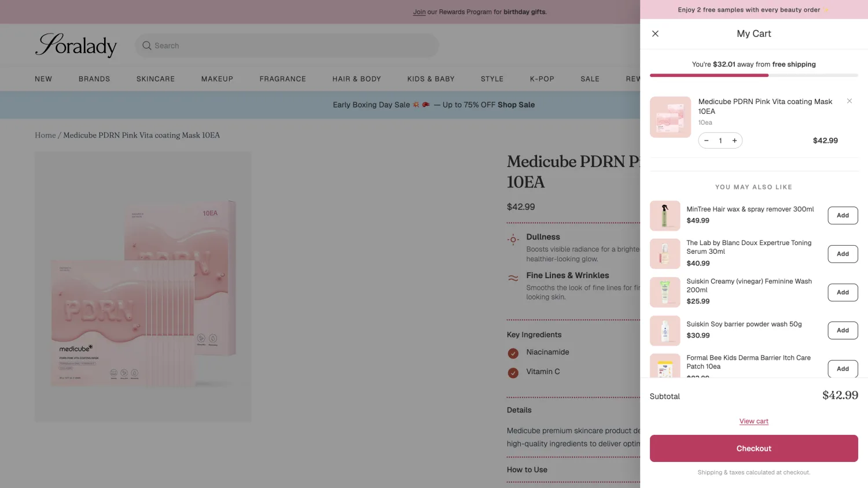Open Formal Bee Kids Patch thumbnail
Image resolution: width=868 pixels, height=488 pixels.
[x=665, y=366]
